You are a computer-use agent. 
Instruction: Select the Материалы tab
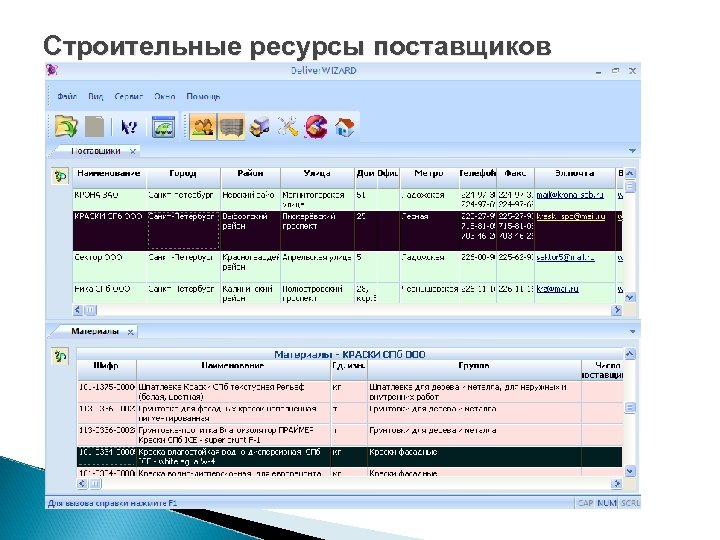point(95,331)
